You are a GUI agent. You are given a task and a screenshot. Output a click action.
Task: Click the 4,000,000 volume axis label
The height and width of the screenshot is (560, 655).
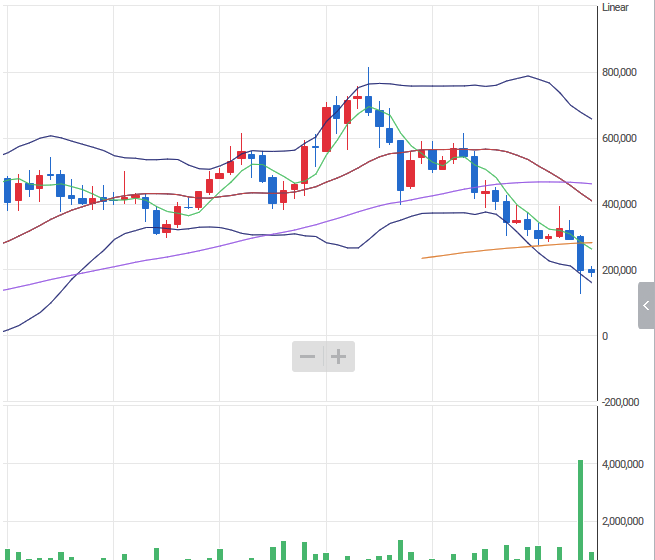click(x=622, y=464)
